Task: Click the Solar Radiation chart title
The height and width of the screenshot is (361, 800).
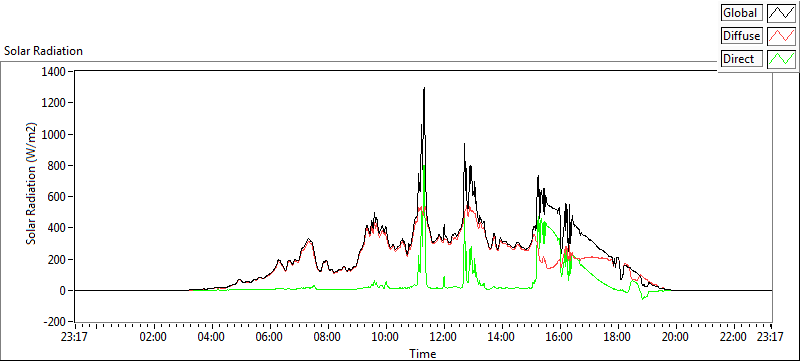Action: click(43, 51)
